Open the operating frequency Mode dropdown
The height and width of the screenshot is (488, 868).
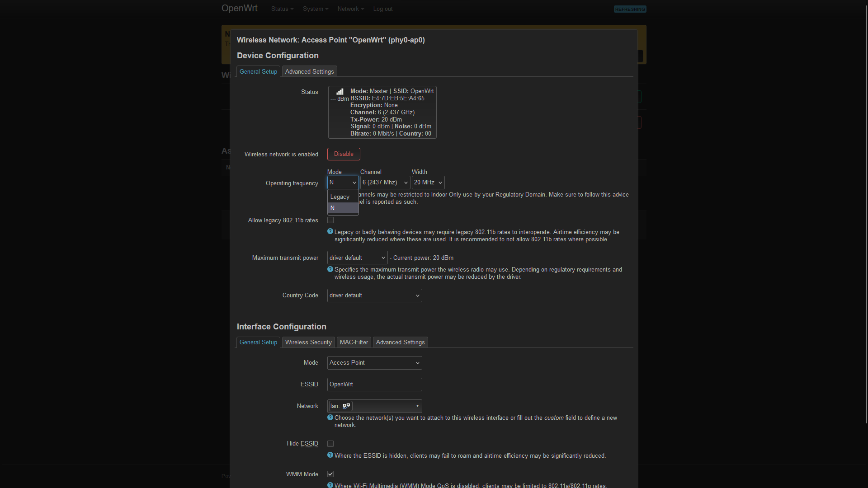343,183
